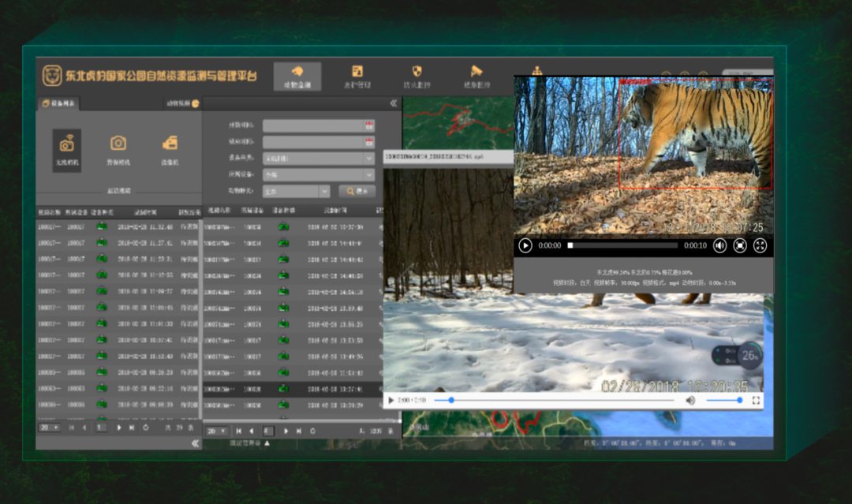Click camera icon in left row 100005
Viewport: 852px width, 504px height.
[x=102, y=372]
